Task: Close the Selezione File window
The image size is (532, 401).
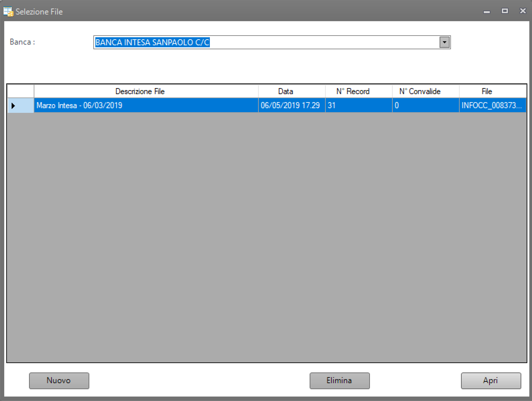Action: [x=523, y=11]
